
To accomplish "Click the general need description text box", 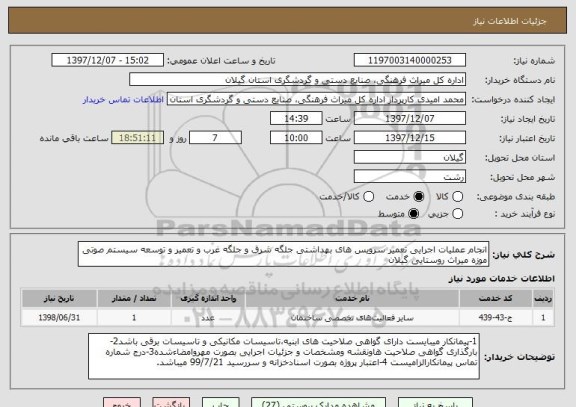I will [284, 254].
